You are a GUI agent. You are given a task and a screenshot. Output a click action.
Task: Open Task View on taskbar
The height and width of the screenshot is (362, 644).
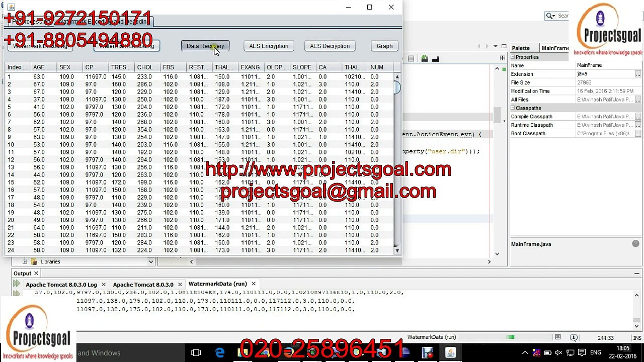[196, 352]
